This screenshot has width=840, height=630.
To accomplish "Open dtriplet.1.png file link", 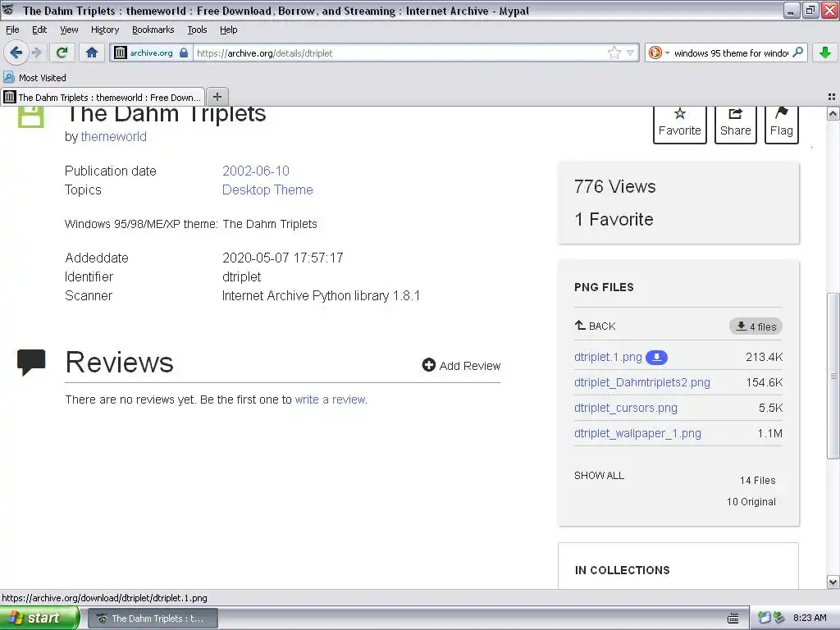I will (x=608, y=357).
